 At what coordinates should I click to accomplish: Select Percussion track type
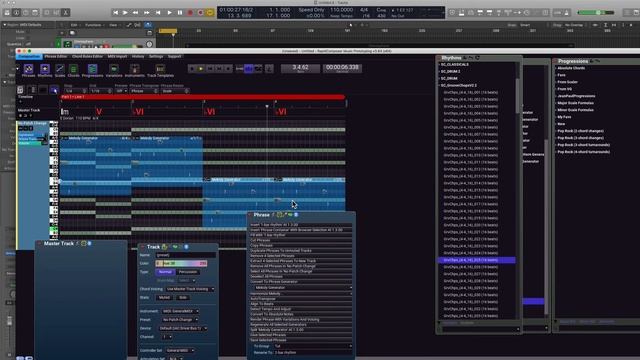(188, 272)
